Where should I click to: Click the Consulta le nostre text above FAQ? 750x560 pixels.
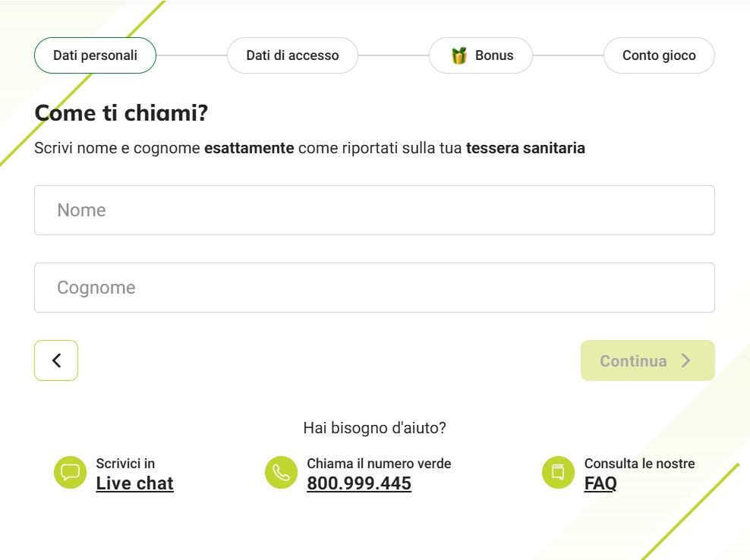click(x=640, y=463)
